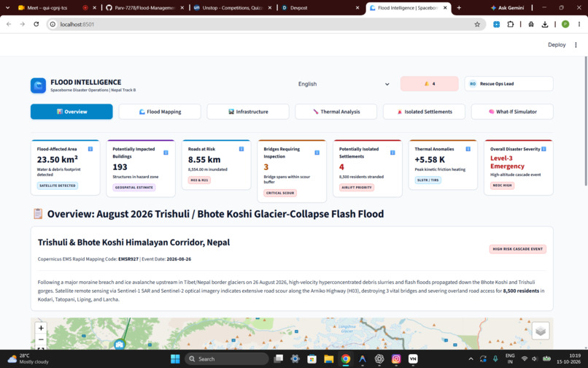
Task: Open info tooltip for Potentially Impacted Buildings
Action: tap(166, 153)
